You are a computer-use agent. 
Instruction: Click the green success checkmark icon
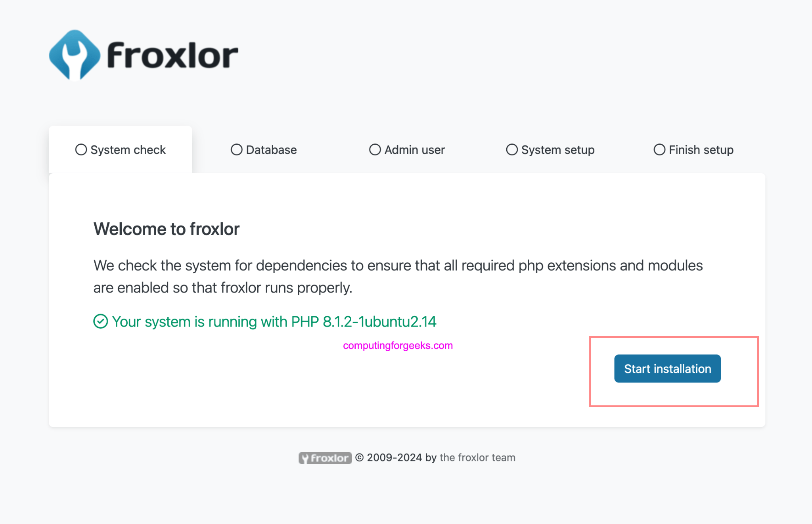[x=101, y=321]
